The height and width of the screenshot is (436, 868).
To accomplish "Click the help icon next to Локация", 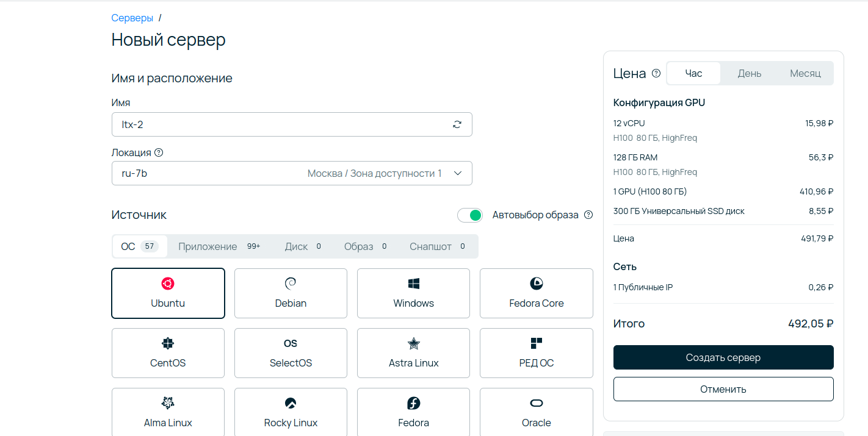I will tap(159, 152).
